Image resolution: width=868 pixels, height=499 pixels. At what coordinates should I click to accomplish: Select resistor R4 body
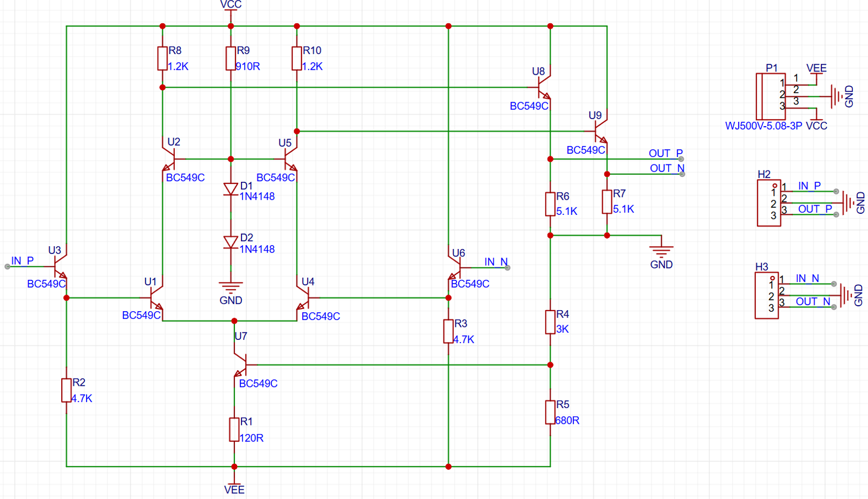point(550,321)
